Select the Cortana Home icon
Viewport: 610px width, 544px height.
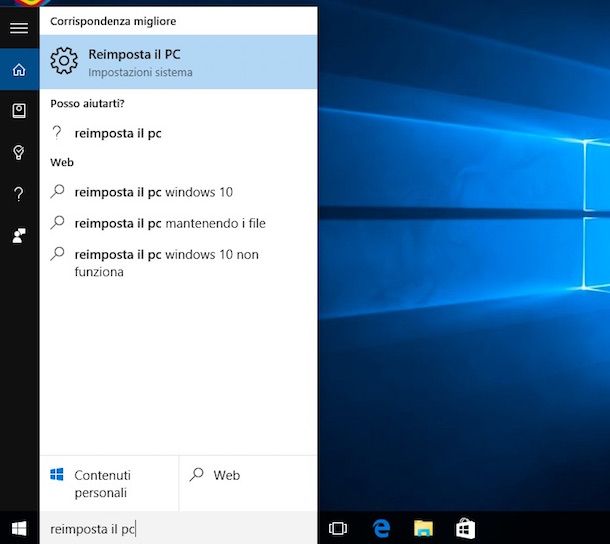coord(19,70)
